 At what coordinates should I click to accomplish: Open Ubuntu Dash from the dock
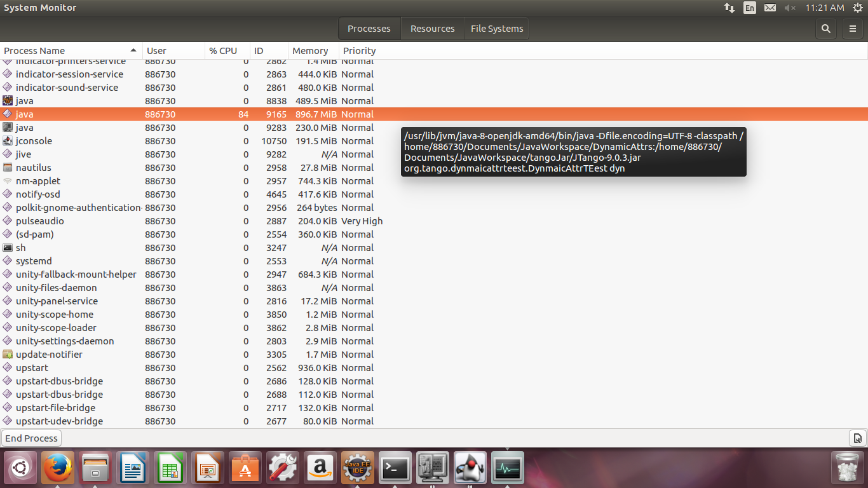click(20, 468)
